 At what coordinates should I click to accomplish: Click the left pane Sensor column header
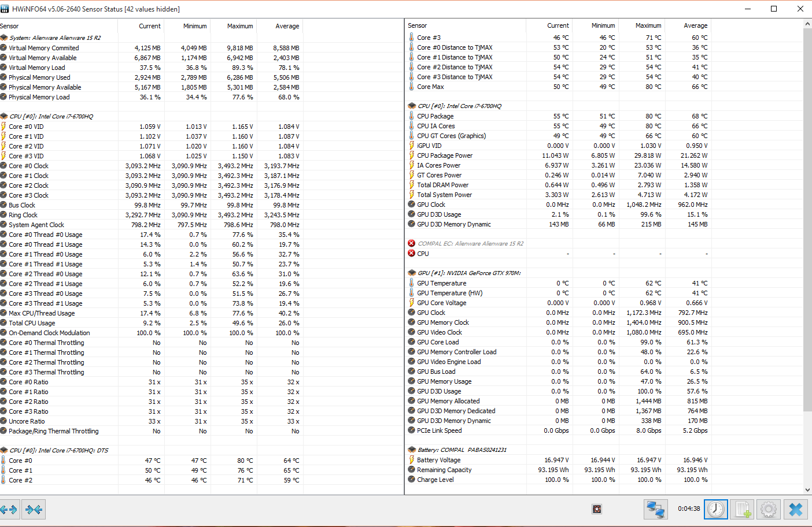tap(58, 26)
